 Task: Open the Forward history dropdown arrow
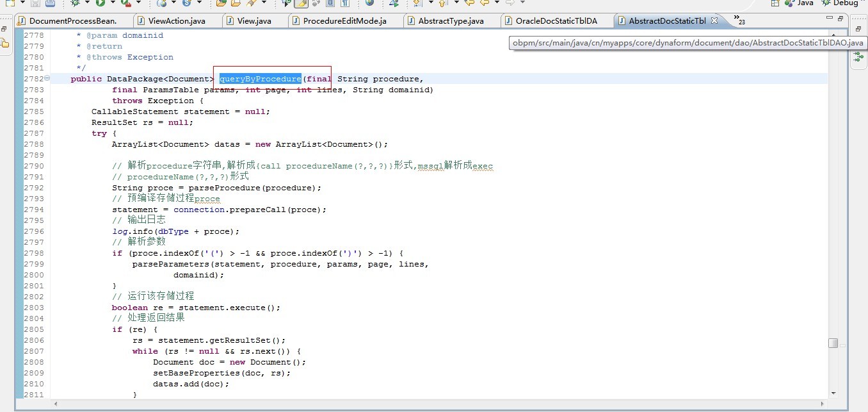click(523, 3)
